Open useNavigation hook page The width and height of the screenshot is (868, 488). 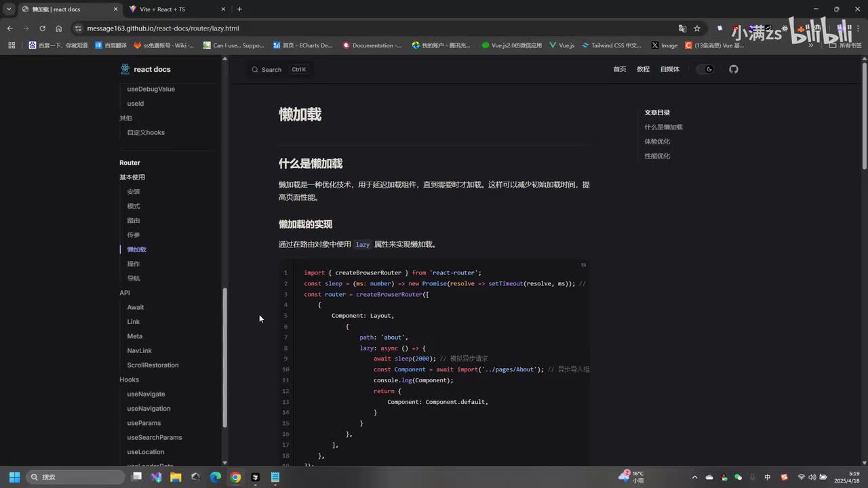tap(149, 409)
